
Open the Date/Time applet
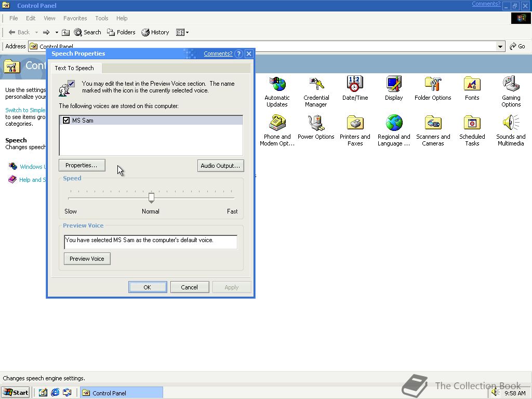(x=355, y=88)
